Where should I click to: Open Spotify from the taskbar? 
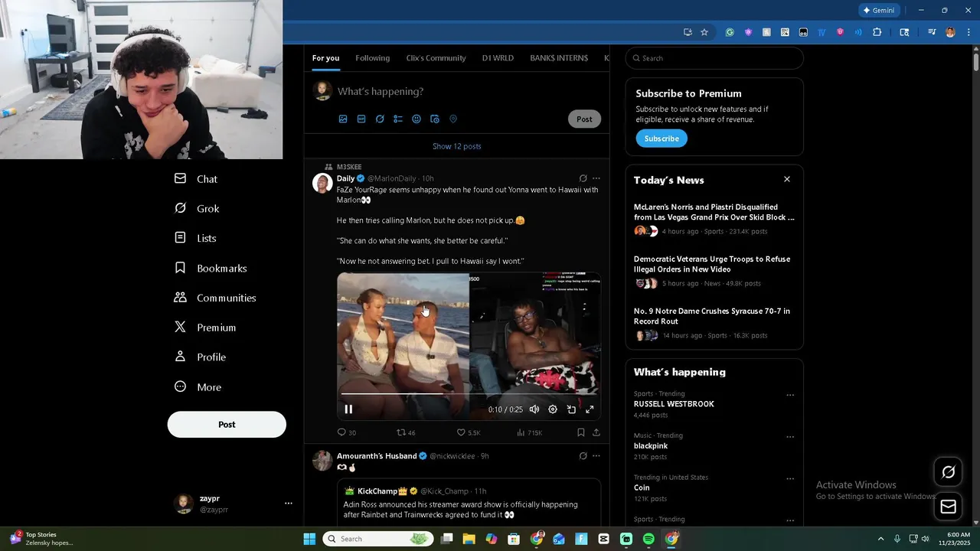(648, 539)
